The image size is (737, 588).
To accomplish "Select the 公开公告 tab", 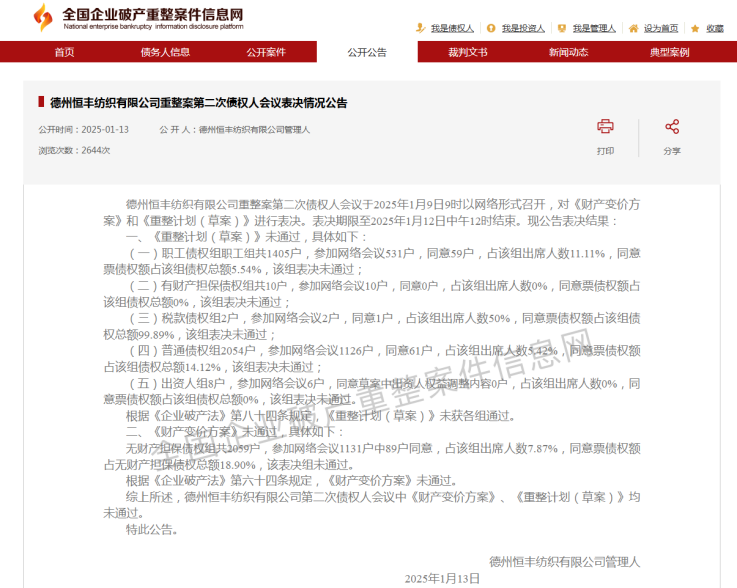I will (367, 52).
